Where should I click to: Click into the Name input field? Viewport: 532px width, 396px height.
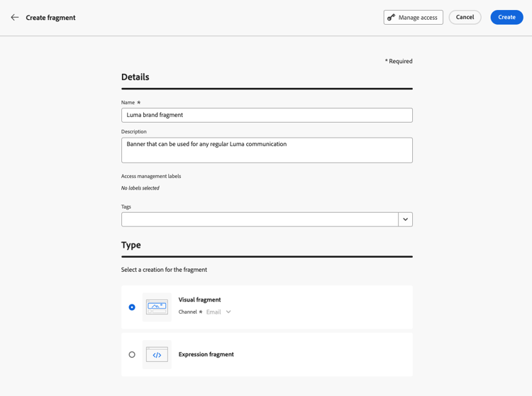[267, 115]
